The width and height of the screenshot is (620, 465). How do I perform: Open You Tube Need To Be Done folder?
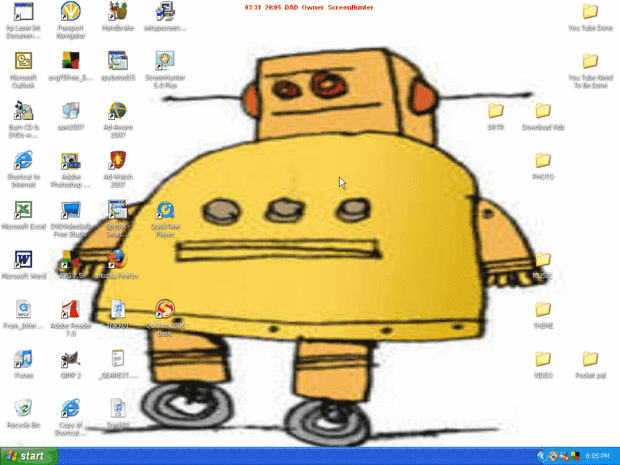[590, 61]
